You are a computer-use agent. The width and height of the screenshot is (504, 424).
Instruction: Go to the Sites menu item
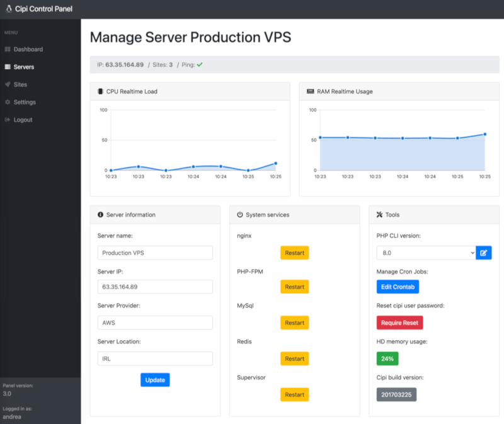pos(20,84)
